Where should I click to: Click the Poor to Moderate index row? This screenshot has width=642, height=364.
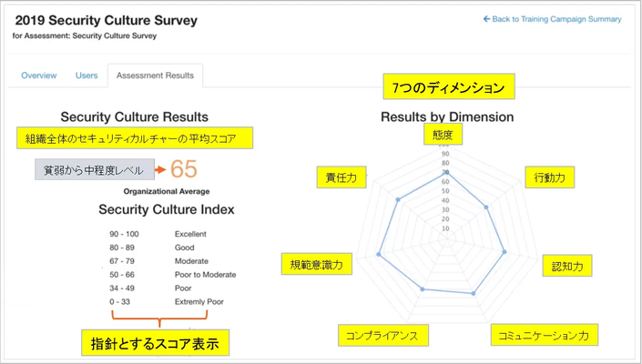pos(173,275)
